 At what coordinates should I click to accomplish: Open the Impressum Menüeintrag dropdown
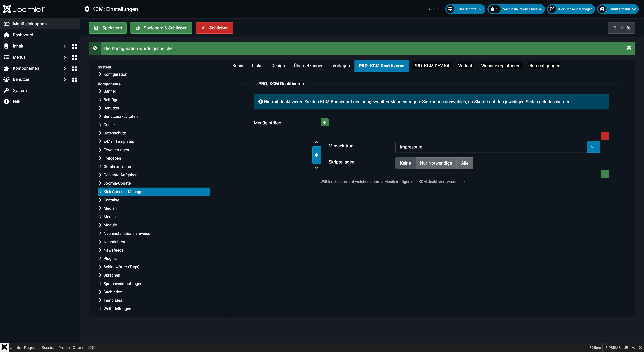(x=497, y=147)
